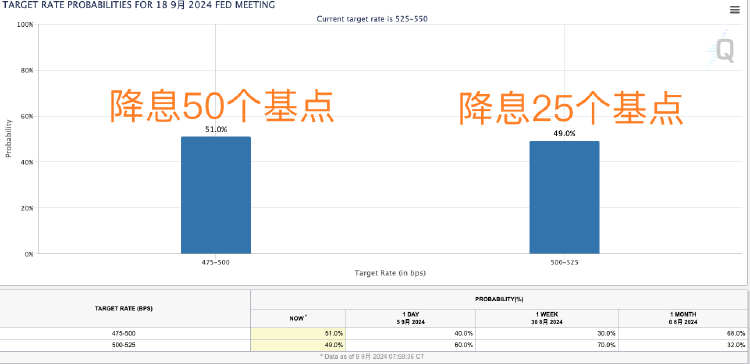
Task: Click the TARGET RATE (BPS) table header
Action: [124, 309]
